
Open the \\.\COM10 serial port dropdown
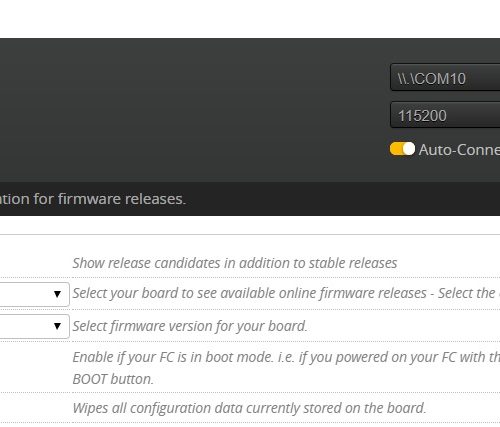tap(445, 77)
